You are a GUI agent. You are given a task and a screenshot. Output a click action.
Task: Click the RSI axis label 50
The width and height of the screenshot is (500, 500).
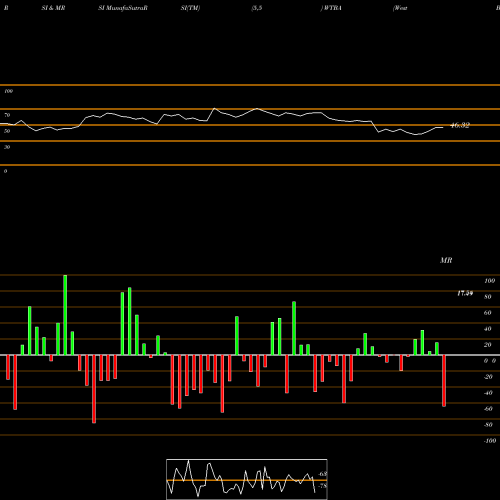[x=7, y=131]
